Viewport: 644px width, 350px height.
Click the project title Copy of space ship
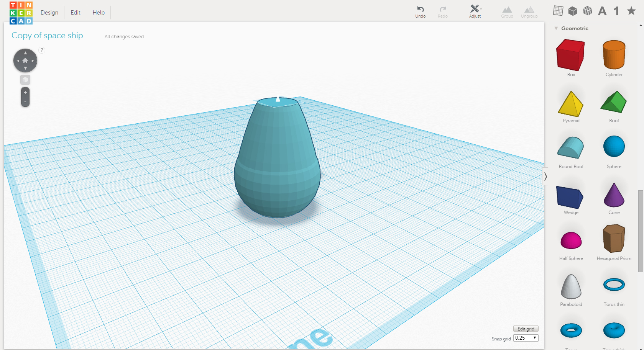(x=47, y=36)
